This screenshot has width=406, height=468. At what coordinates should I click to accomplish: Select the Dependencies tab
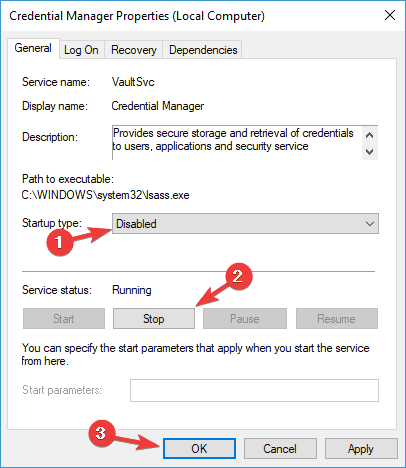pos(203,50)
